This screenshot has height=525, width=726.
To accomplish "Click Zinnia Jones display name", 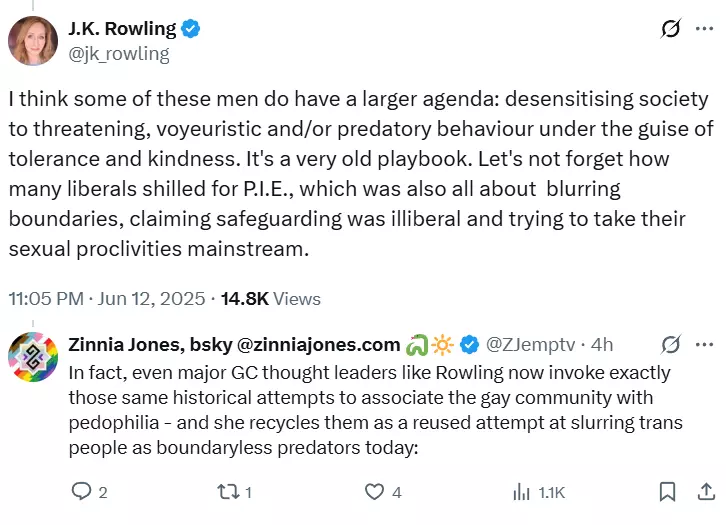I will pos(234,345).
